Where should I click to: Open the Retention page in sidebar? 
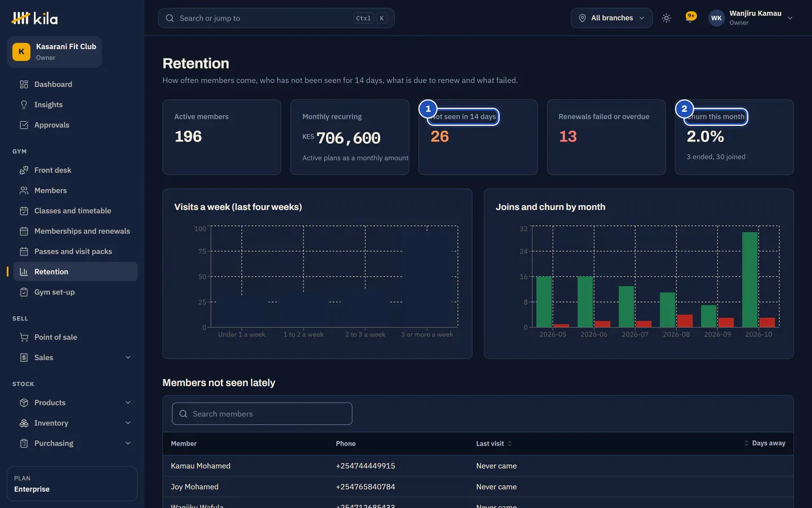[x=76, y=271]
